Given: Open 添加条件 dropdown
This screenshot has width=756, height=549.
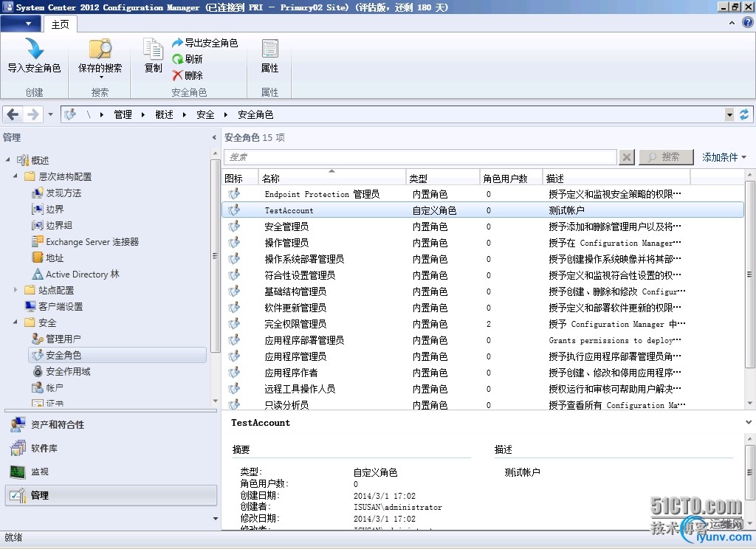Looking at the screenshot, I should tap(724, 157).
